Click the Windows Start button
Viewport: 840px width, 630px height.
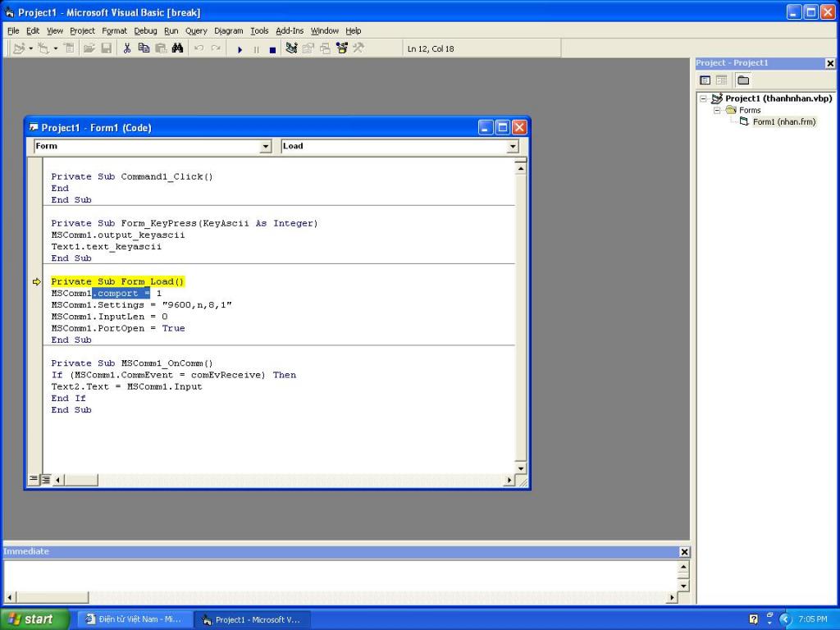34,619
